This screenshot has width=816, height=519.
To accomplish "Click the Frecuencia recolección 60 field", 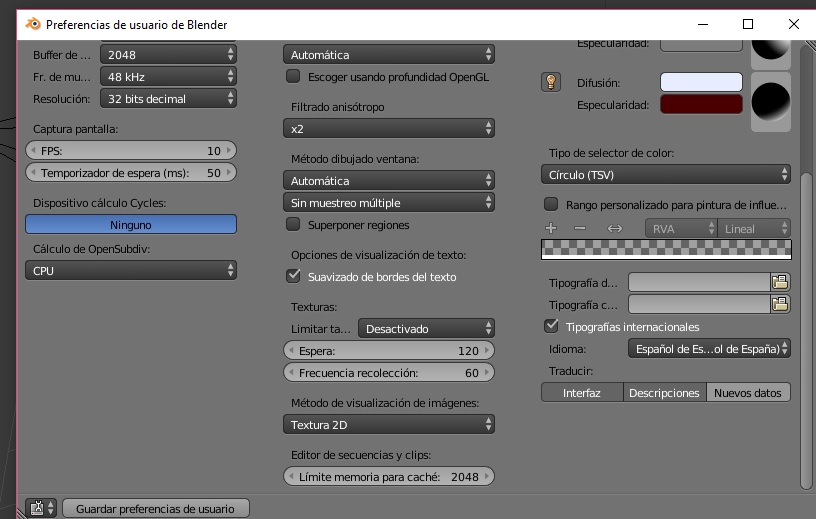I will click(389, 372).
